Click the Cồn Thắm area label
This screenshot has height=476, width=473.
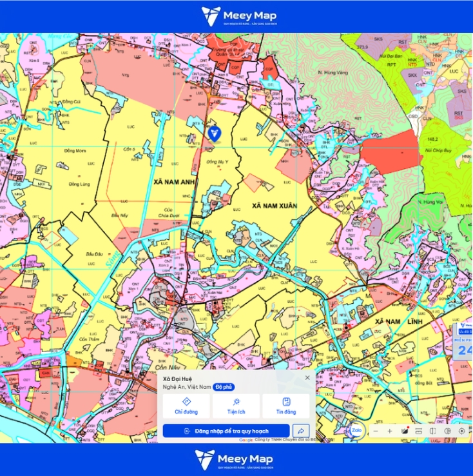point(89,339)
